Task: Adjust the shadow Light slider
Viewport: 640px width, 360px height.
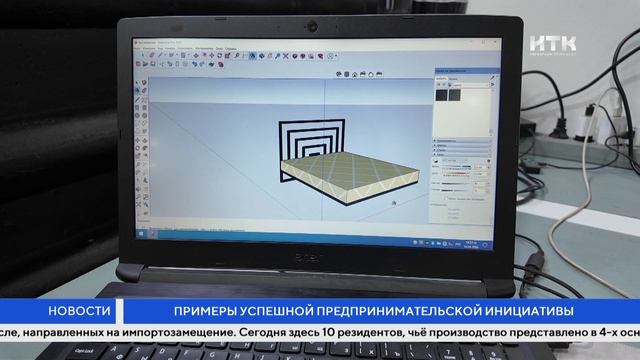Action: pyautogui.click(x=456, y=183)
